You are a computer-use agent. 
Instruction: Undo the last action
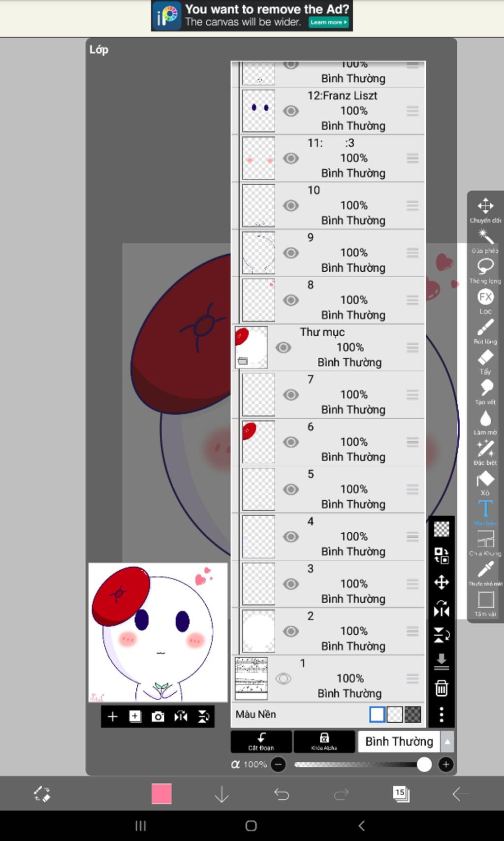[282, 794]
